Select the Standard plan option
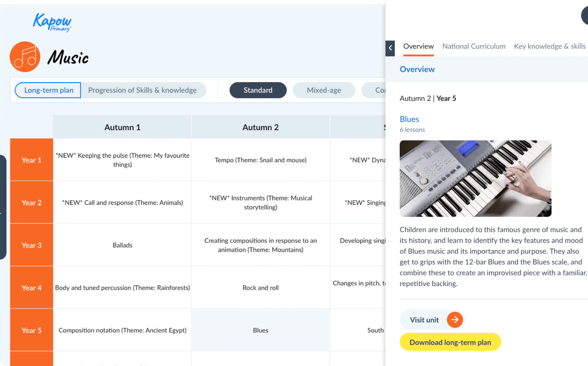 (258, 90)
